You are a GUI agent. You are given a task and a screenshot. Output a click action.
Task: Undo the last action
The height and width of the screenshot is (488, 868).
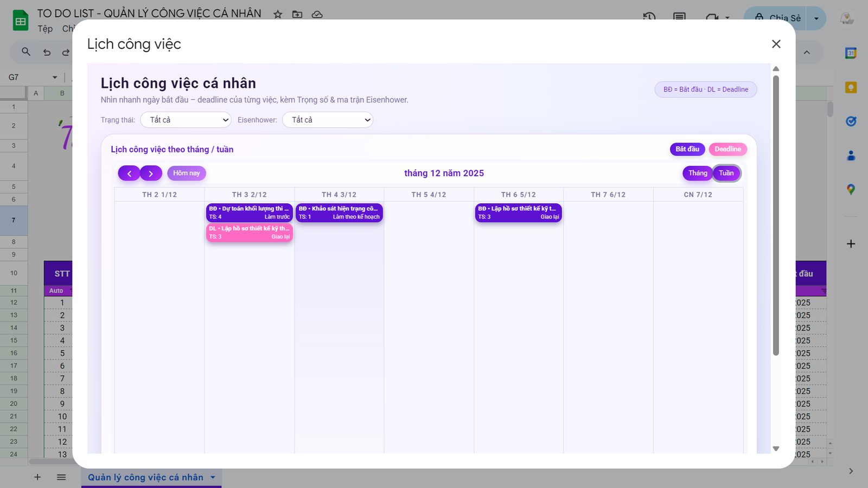coord(47,52)
